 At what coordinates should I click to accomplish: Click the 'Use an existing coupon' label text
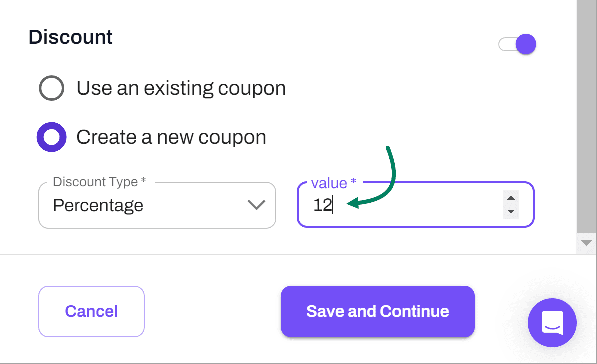pyautogui.click(x=181, y=88)
